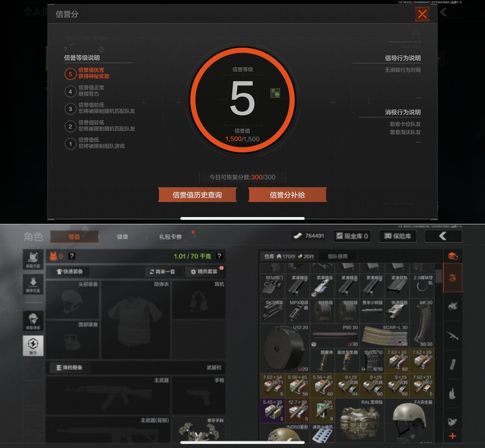Click the 保存方案 save loadout icon
This screenshot has height=448, width=485.
coord(33,284)
